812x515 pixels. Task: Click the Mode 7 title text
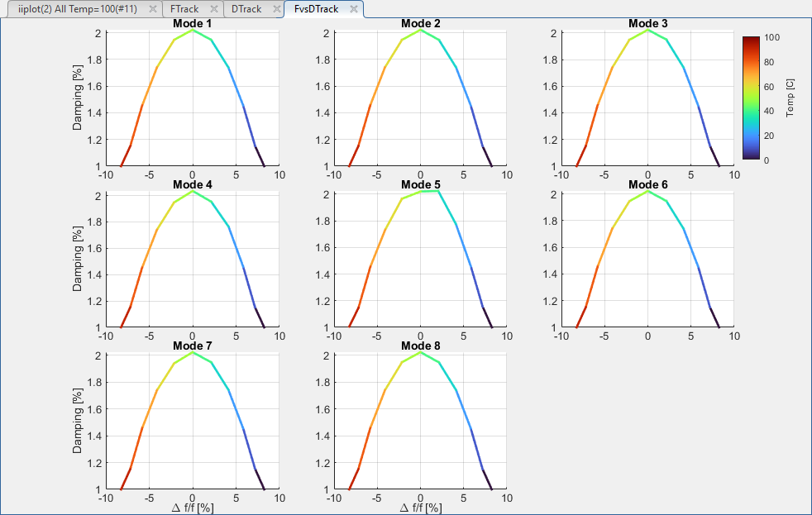(192, 346)
